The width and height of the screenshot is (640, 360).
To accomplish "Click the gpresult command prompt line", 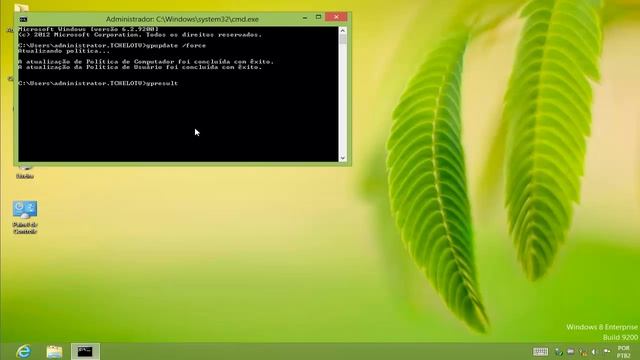I will [98, 83].
